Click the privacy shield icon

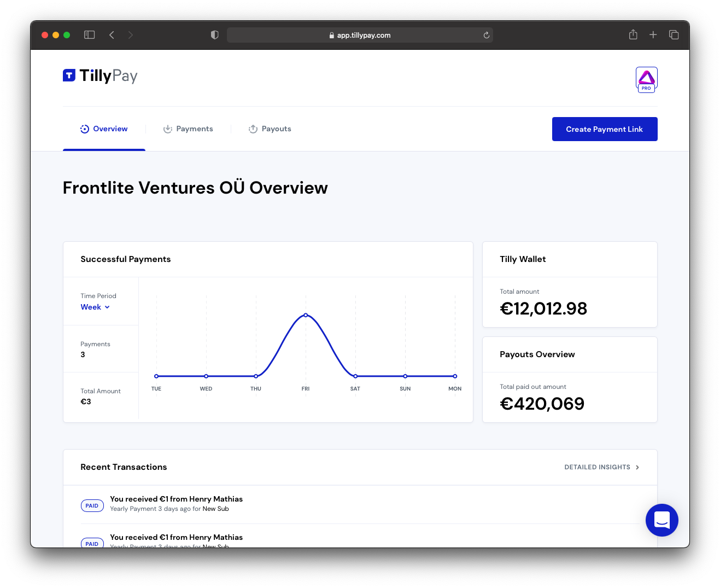214,35
